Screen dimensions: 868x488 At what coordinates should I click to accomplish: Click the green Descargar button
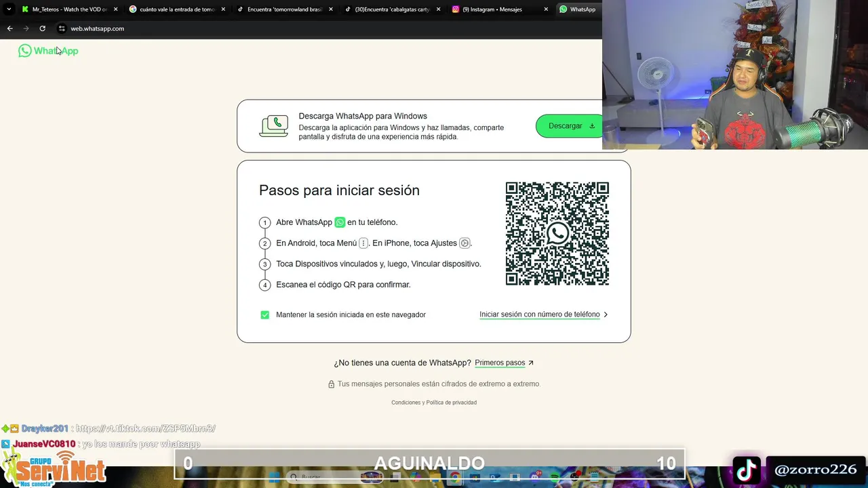569,126
